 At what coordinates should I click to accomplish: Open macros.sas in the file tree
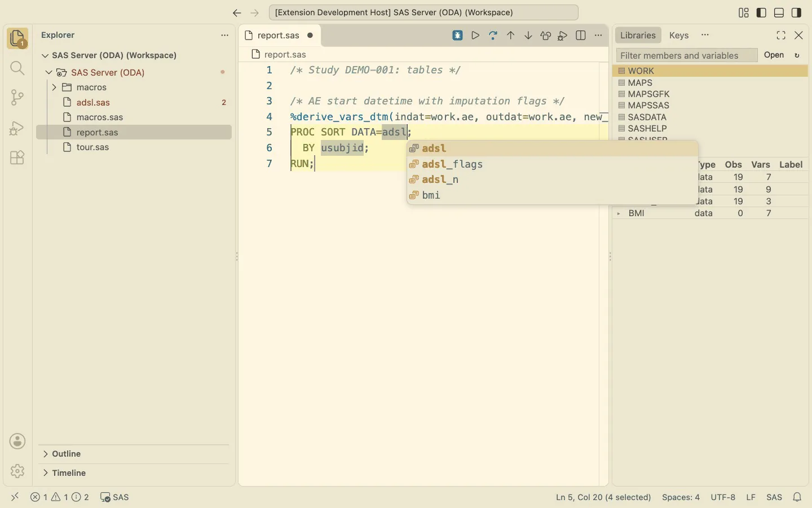[x=134, y=117]
